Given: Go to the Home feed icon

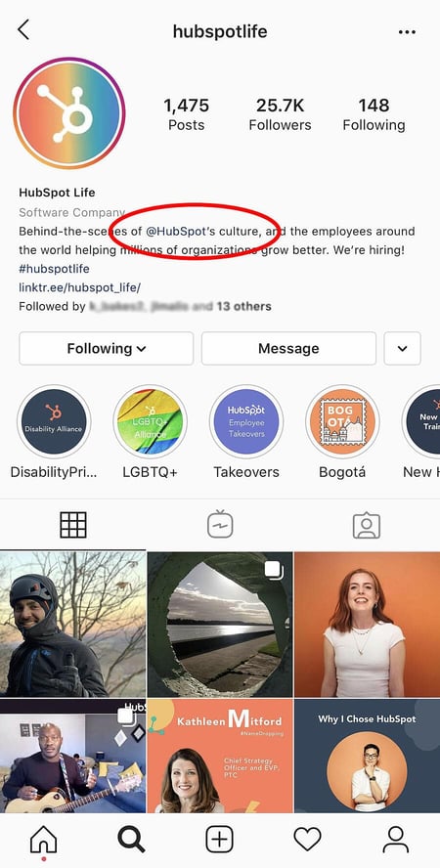Looking at the screenshot, I should tap(43, 840).
